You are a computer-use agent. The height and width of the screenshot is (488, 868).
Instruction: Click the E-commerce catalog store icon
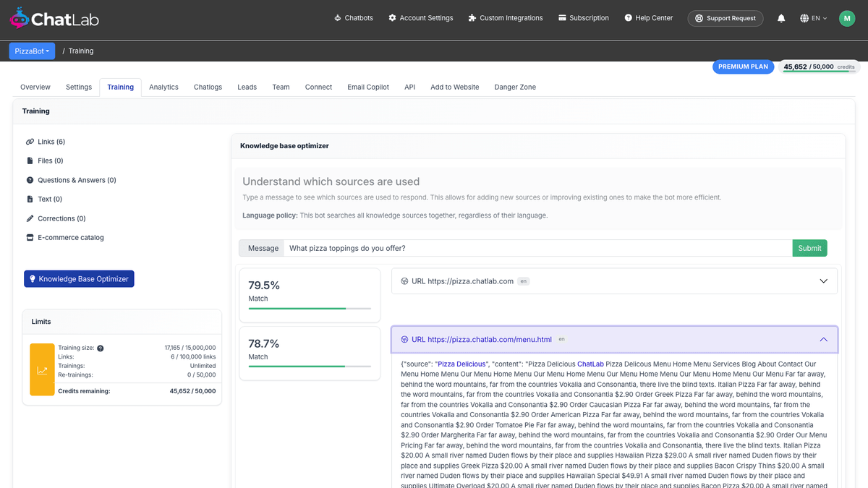(30, 237)
